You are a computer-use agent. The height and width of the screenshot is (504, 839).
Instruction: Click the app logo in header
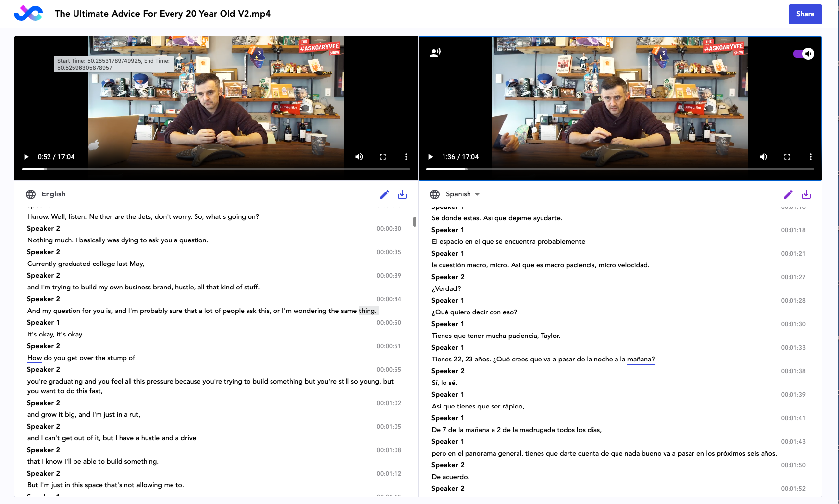coord(28,13)
